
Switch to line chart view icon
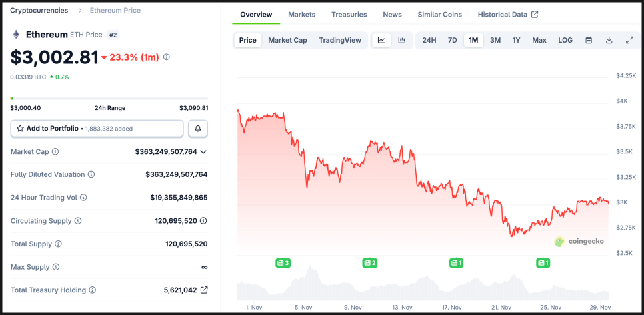coord(381,40)
